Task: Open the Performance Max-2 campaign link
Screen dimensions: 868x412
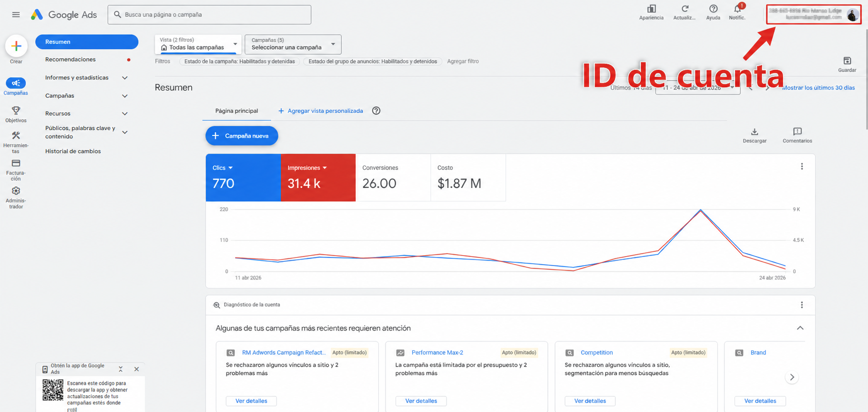Action: pyautogui.click(x=437, y=353)
